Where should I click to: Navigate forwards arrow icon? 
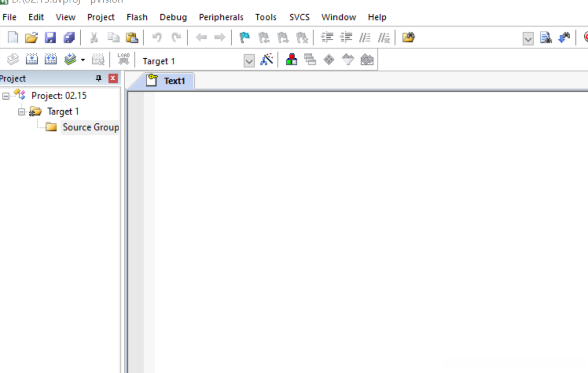click(220, 38)
